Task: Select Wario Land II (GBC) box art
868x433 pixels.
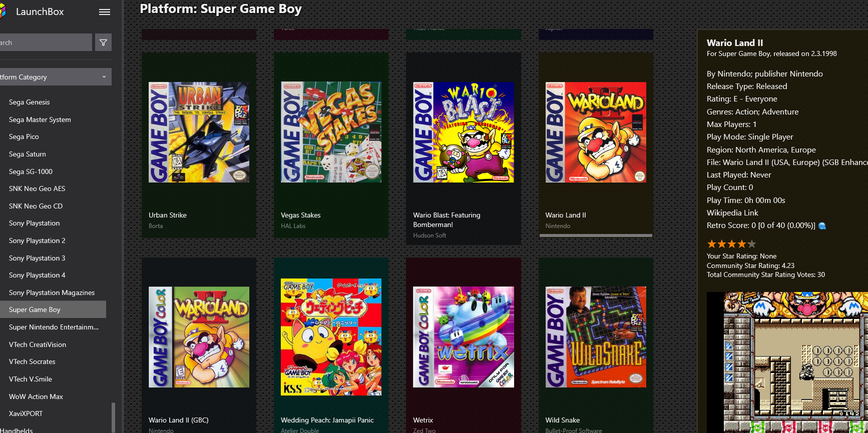Action: click(199, 337)
